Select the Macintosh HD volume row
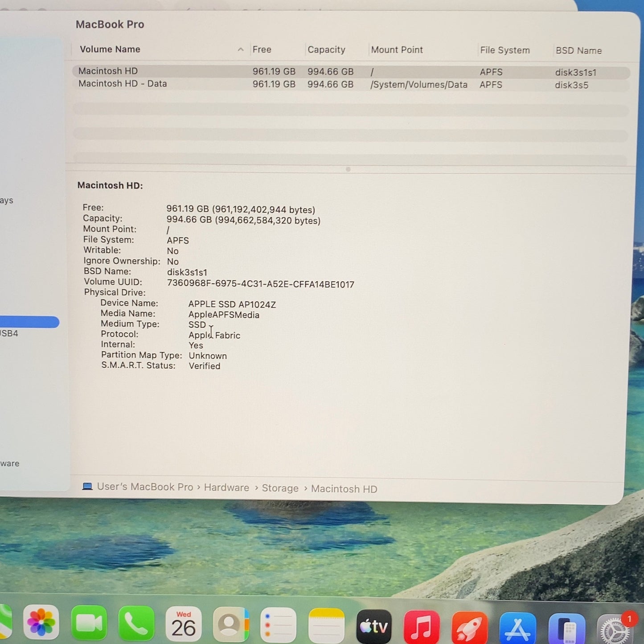 coord(351,72)
